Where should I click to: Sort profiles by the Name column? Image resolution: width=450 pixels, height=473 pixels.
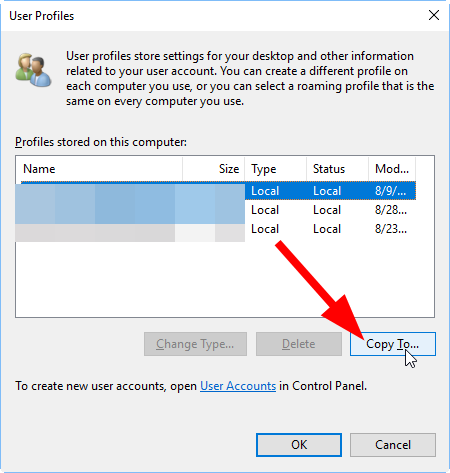point(99,169)
